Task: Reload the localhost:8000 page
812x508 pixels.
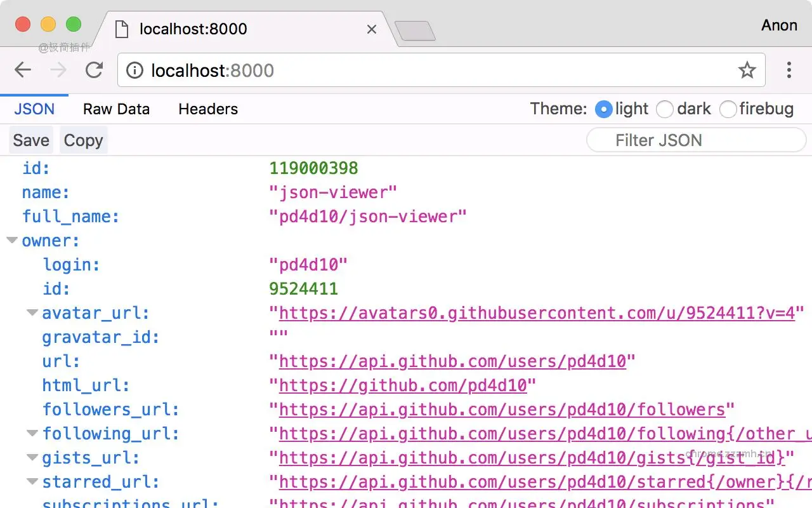Action: 94,70
